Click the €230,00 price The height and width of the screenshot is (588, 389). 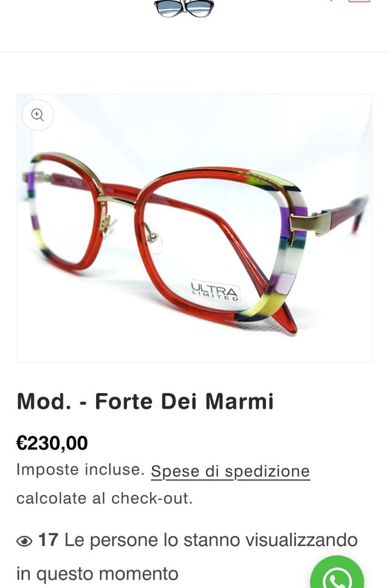point(52,443)
